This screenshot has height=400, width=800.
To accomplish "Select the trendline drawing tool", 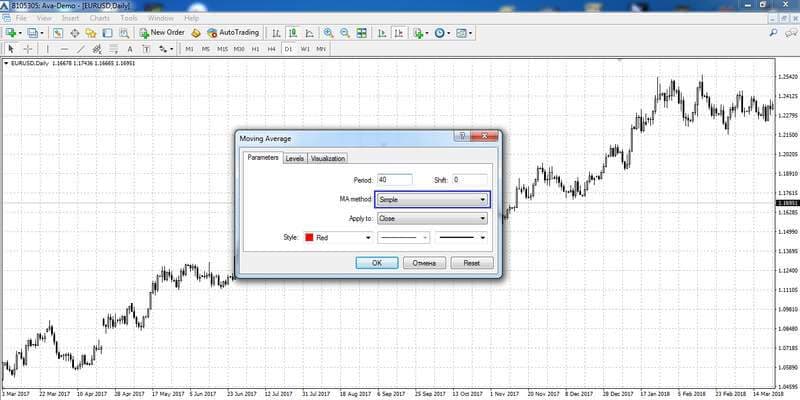I will (81, 49).
